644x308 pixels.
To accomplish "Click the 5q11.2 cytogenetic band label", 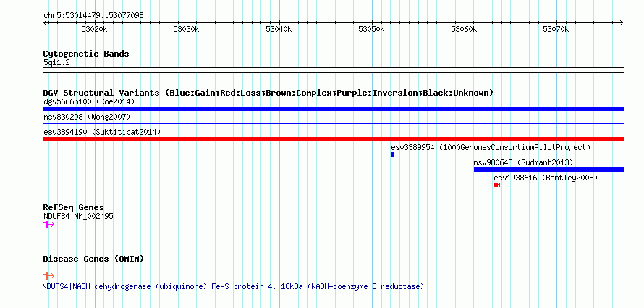I will tap(56, 62).
